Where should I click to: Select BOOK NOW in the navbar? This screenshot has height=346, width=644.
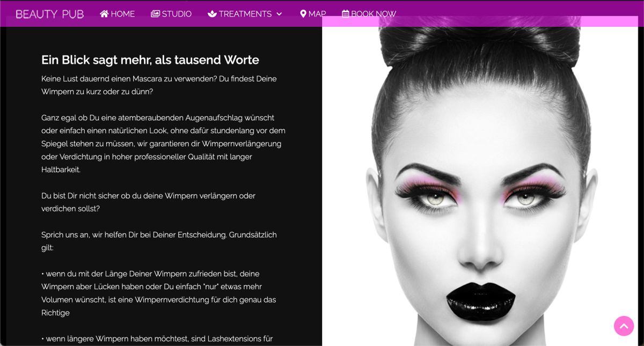[x=369, y=14]
